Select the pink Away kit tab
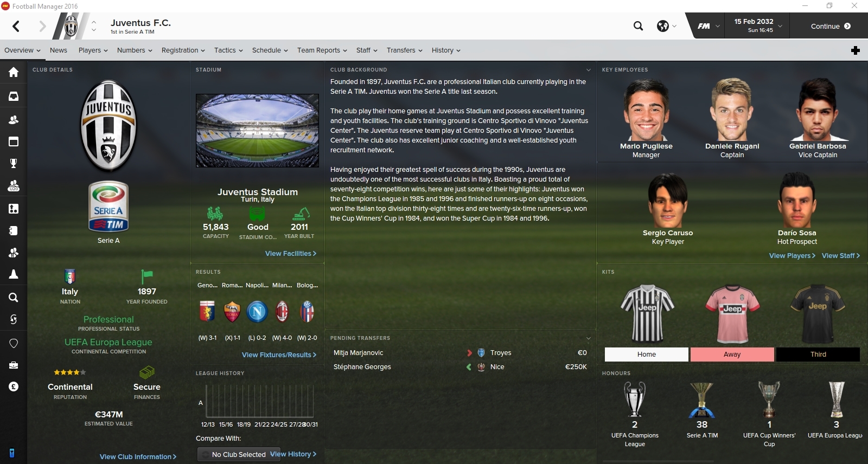Screen dimensions: 868x464 point(732,355)
